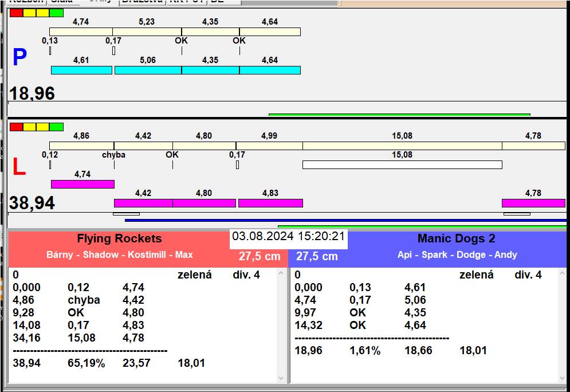Click the green start light in lane L
Screen dimensions: 570x392
pyautogui.click(x=56, y=127)
